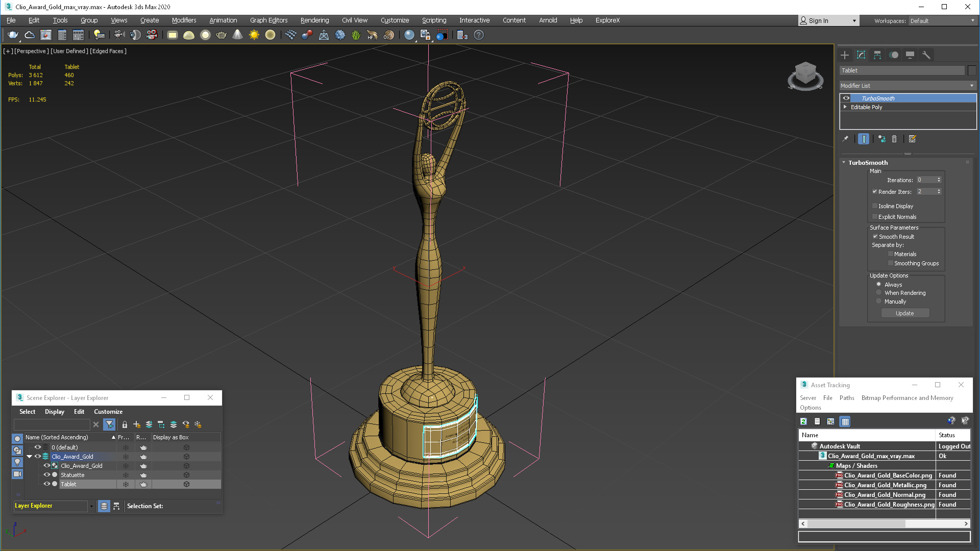Click the Update button in TurboSmooth

pyautogui.click(x=905, y=313)
